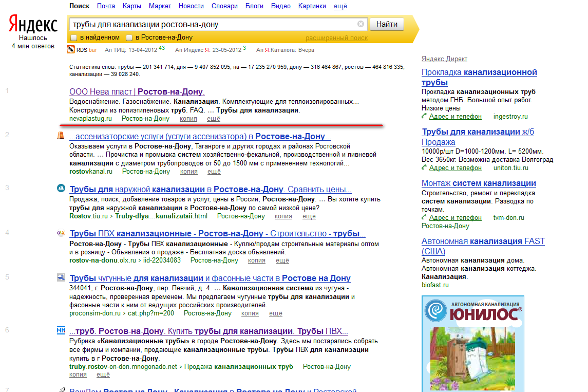Expand "ещё" under rostovkanal.ru result
The width and height of the screenshot is (588, 392).
[x=214, y=172]
